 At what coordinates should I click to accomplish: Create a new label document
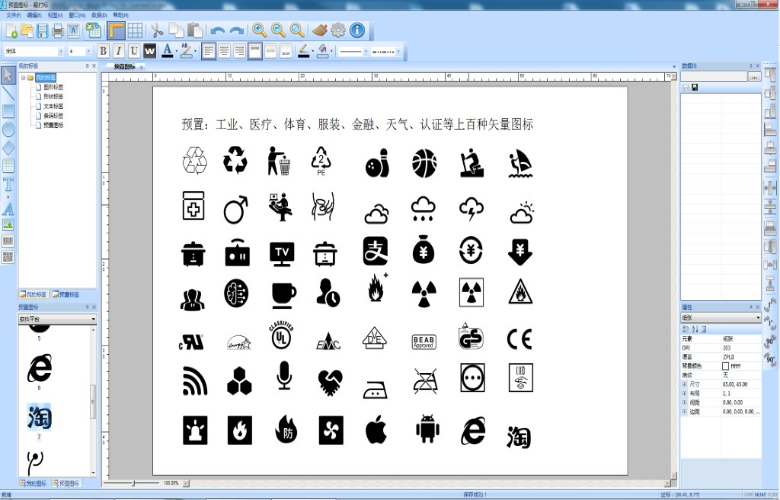11,31
